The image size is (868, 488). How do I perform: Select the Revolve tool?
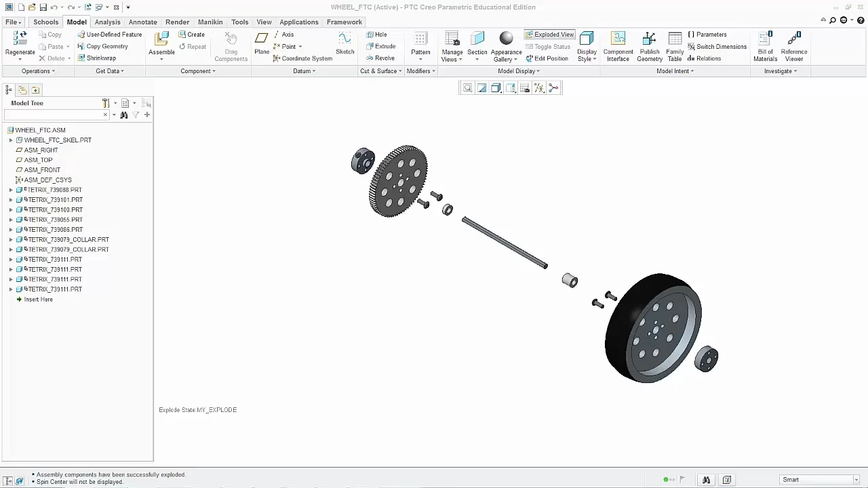pyautogui.click(x=380, y=58)
